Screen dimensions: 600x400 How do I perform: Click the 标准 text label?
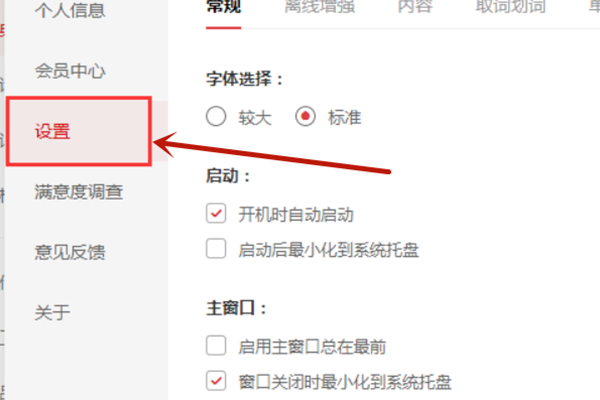point(344,118)
